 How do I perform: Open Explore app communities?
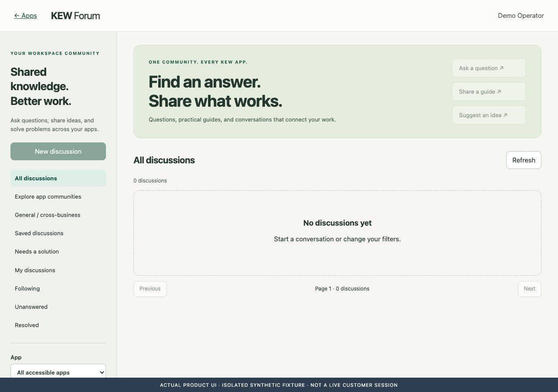point(58,196)
